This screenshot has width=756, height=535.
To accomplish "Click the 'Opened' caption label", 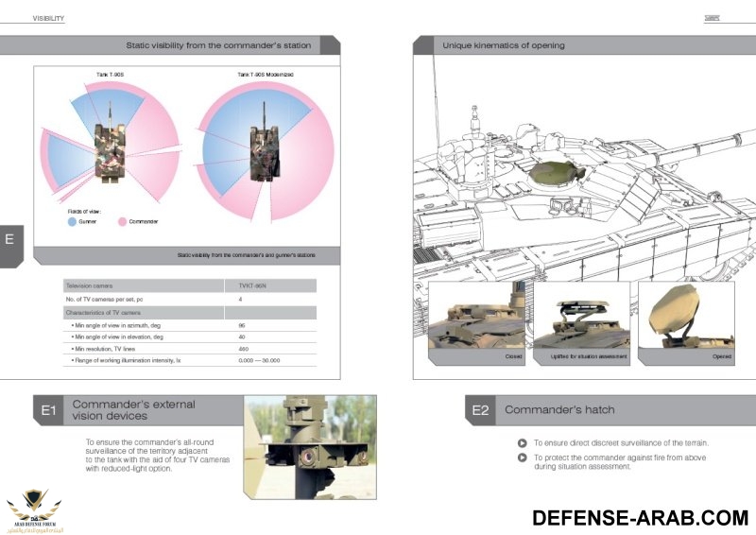I will click(x=722, y=356).
